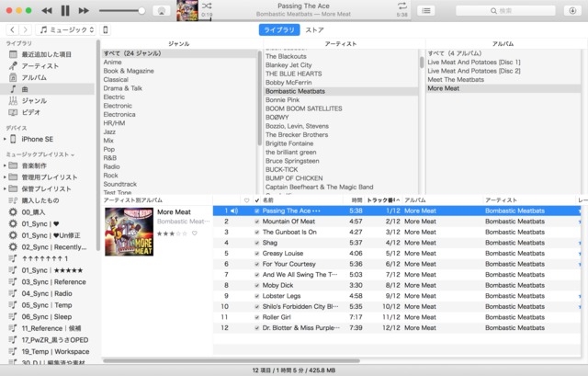This screenshot has height=376, width=588.
Task: Skip to the next track
Action: [83, 10]
